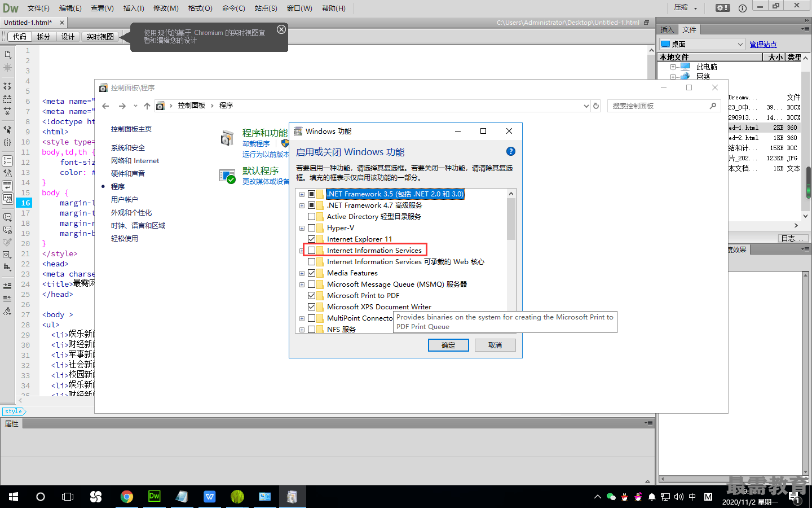Show hidden system tray icons
The height and width of the screenshot is (508, 812).
tap(598, 497)
